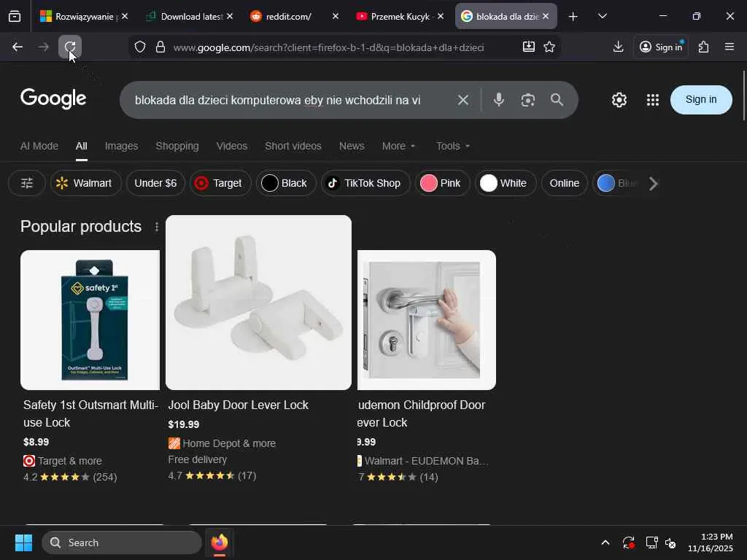Switch to AI Mode tab
This screenshot has width=747, height=560.
pos(39,146)
